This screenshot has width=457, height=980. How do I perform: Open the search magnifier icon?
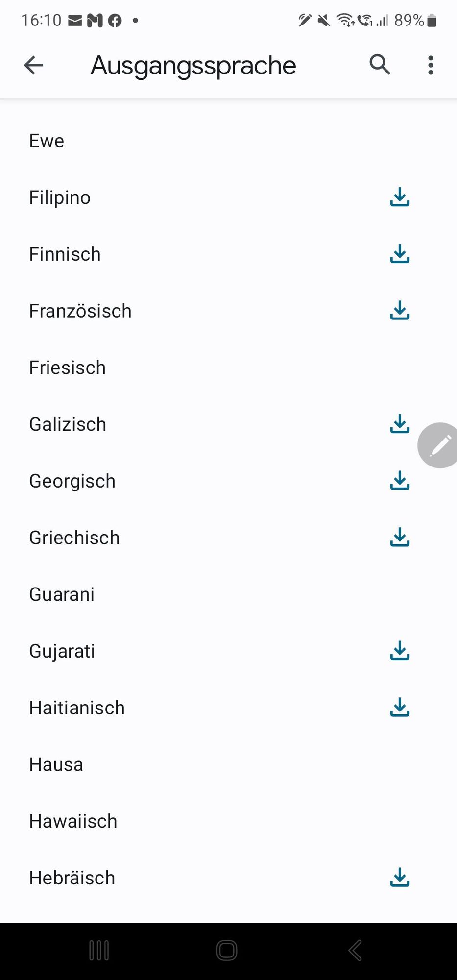pyautogui.click(x=380, y=65)
